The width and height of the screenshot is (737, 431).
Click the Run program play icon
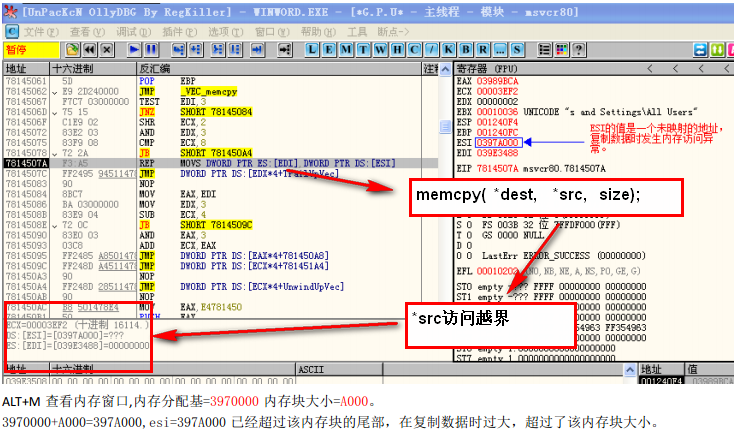pos(134,50)
